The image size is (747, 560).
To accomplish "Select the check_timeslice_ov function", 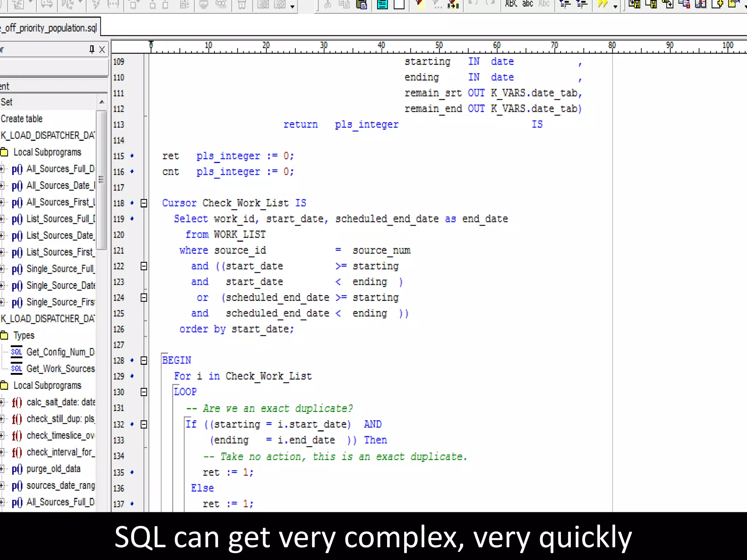I will (x=53, y=436).
